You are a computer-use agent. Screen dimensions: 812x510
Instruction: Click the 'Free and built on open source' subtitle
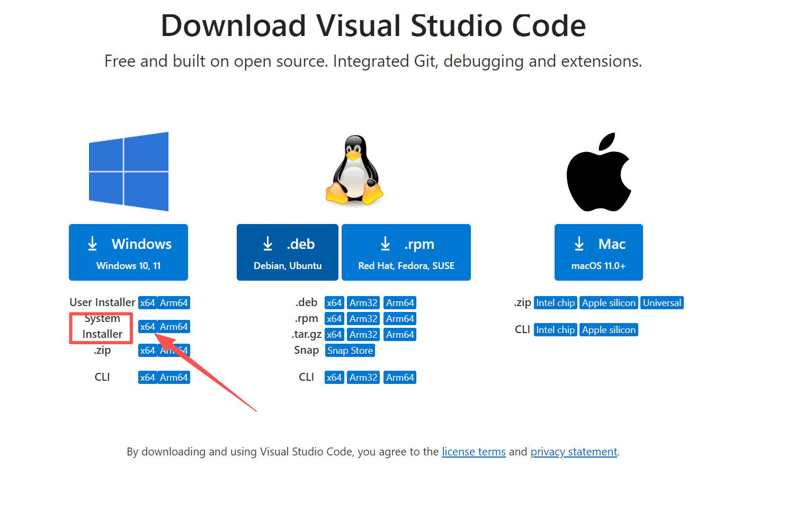(x=373, y=61)
